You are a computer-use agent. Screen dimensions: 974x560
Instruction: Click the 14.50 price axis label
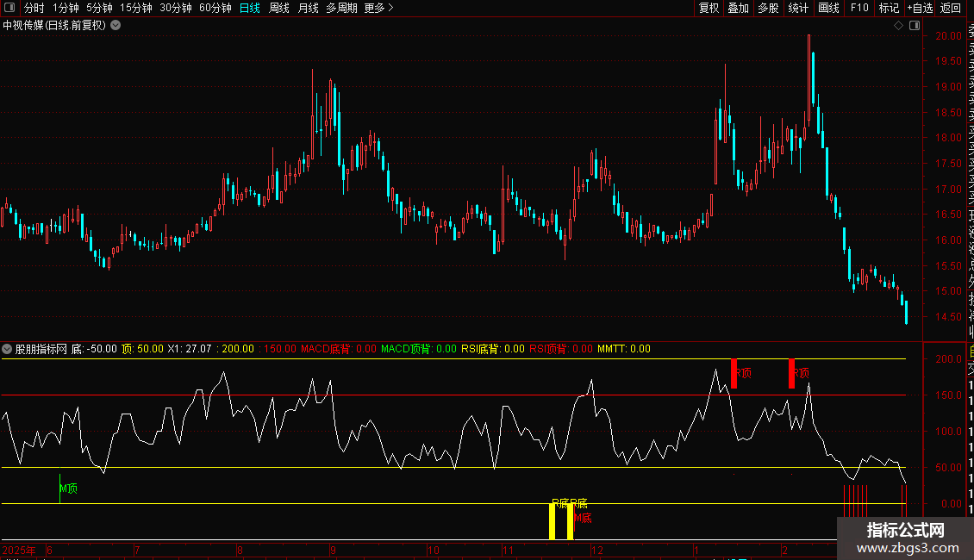click(x=948, y=317)
